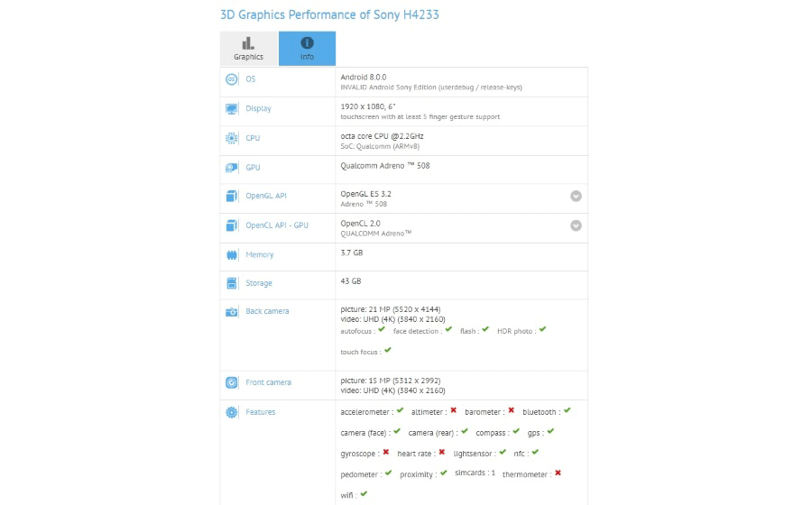Click the proximity green checkmark

point(443,473)
